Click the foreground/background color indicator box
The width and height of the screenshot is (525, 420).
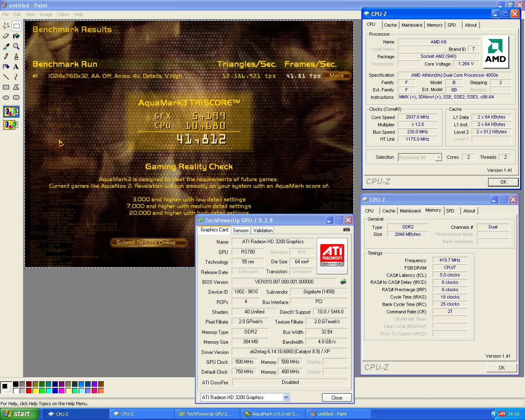[x=6, y=387]
